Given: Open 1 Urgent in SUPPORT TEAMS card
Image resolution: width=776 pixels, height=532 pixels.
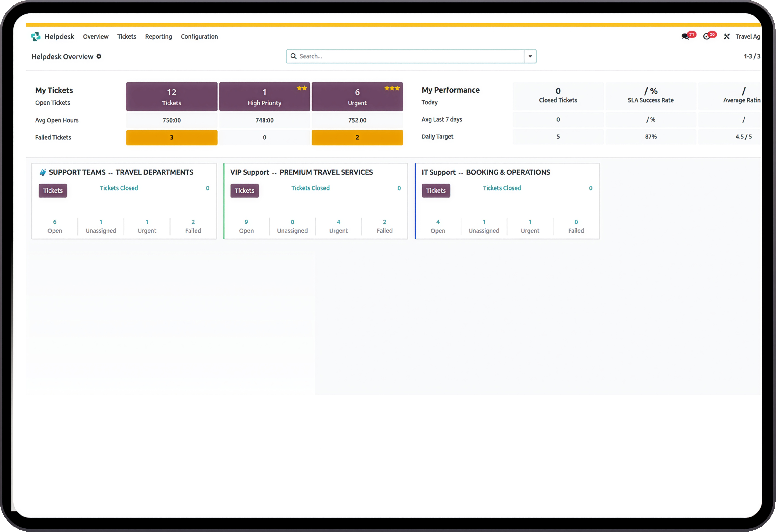Looking at the screenshot, I should [x=147, y=226].
